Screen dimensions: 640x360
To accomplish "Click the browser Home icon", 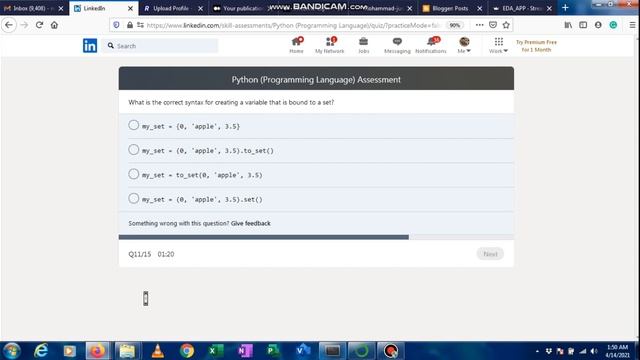I will coord(54,25).
